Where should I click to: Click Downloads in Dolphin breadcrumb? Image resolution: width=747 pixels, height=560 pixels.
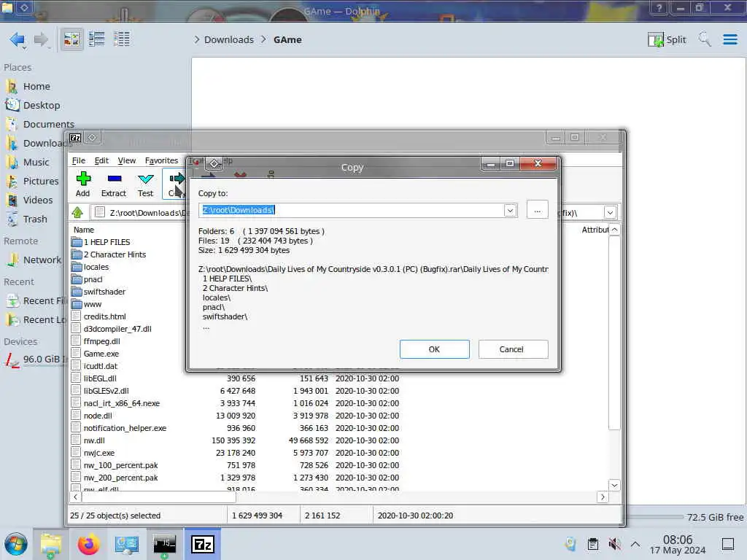click(x=229, y=39)
